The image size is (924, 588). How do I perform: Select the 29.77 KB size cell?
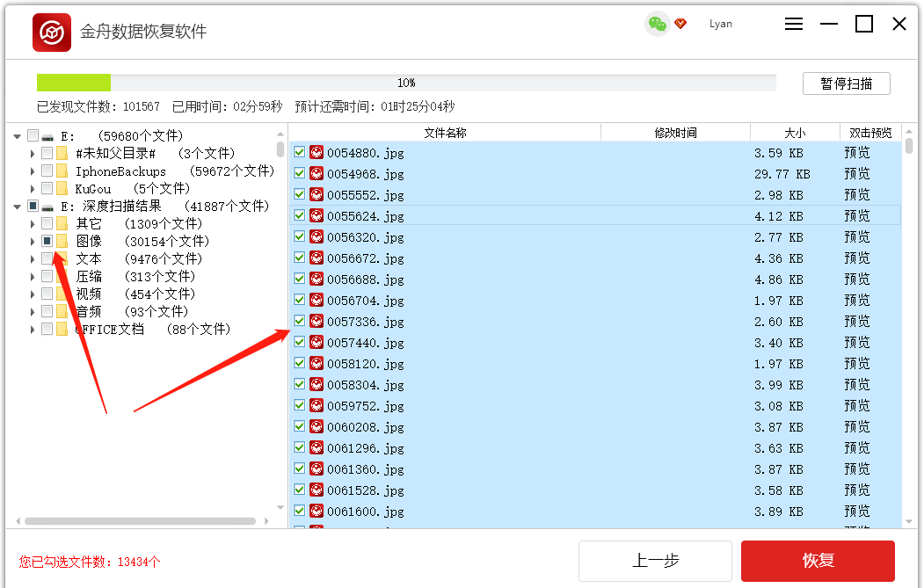pos(782,174)
